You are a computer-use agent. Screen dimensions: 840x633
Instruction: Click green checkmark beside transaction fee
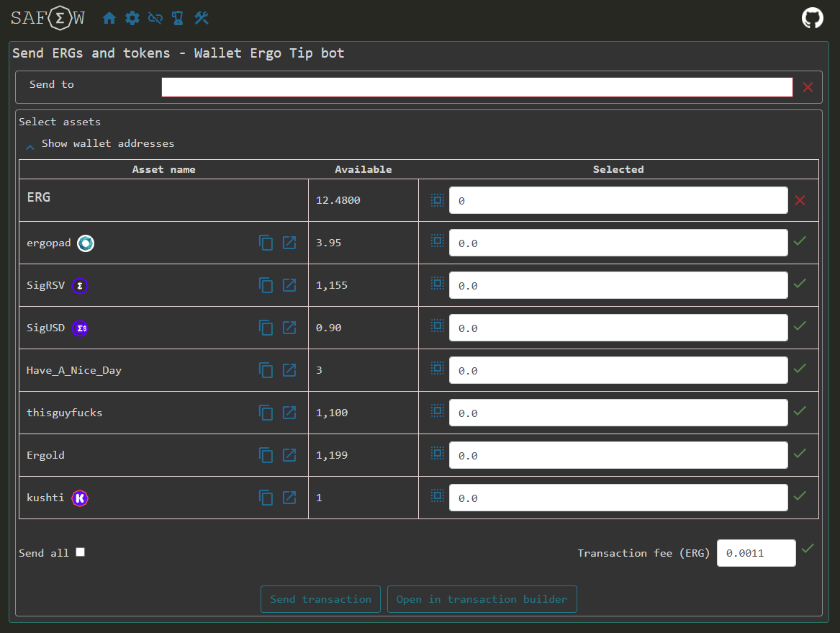pos(808,548)
